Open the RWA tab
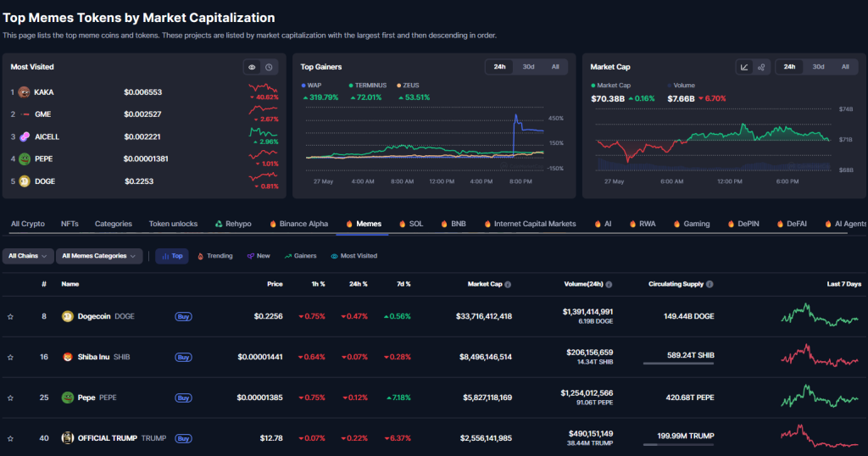Viewport: 868px width, 456px height. (643, 224)
